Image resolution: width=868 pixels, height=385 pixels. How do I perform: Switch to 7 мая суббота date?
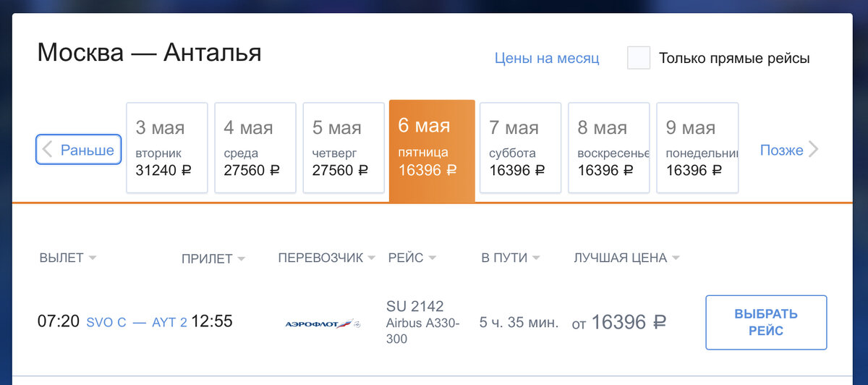pyautogui.click(x=520, y=148)
